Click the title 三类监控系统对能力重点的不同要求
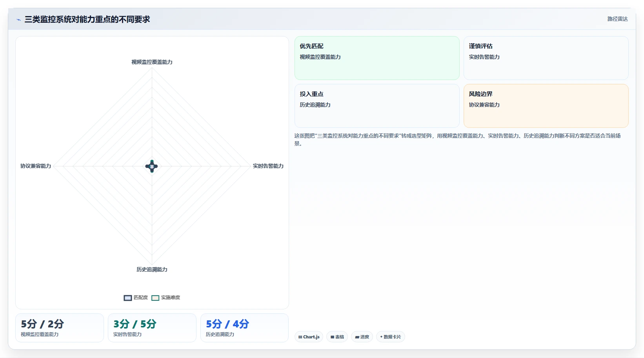644x358 pixels. (87, 19)
